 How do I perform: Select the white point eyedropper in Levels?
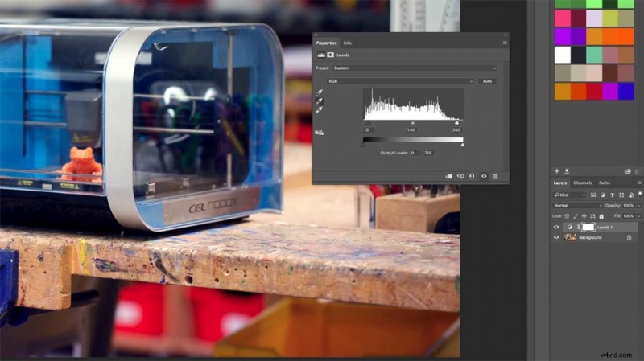point(319,109)
